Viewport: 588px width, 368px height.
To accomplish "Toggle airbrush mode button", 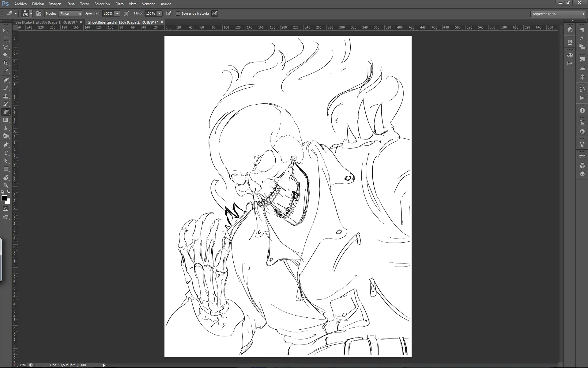I will 168,13.
